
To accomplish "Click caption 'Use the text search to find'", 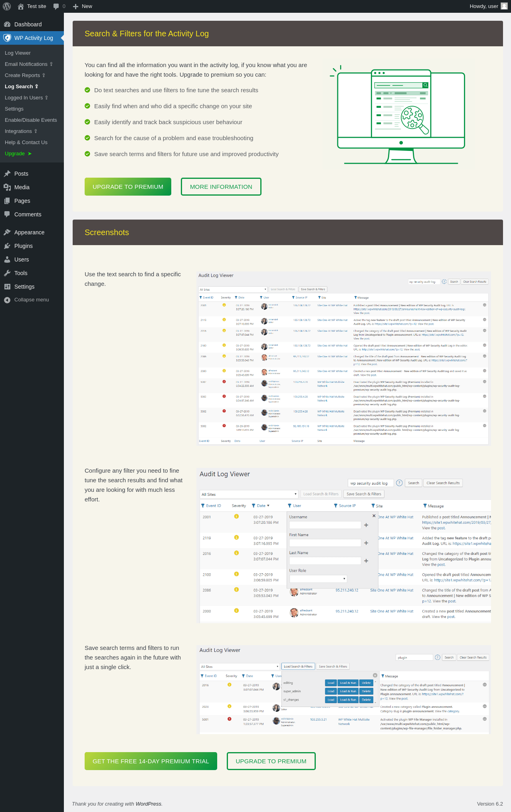I will [133, 279].
